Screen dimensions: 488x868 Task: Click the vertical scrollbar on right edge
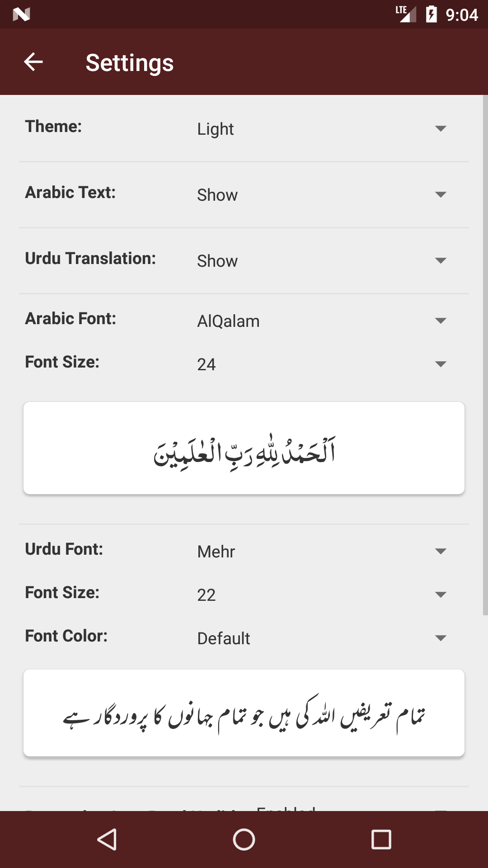(485, 355)
